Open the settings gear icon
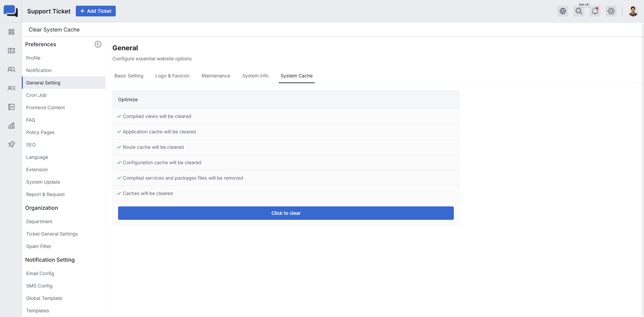The height and width of the screenshot is (317, 644). pos(611,11)
